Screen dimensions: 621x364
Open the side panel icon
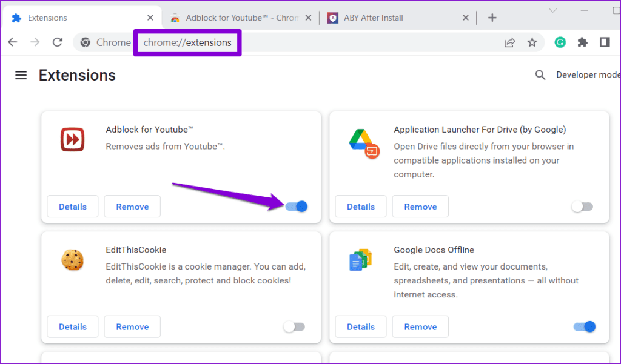coord(605,42)
